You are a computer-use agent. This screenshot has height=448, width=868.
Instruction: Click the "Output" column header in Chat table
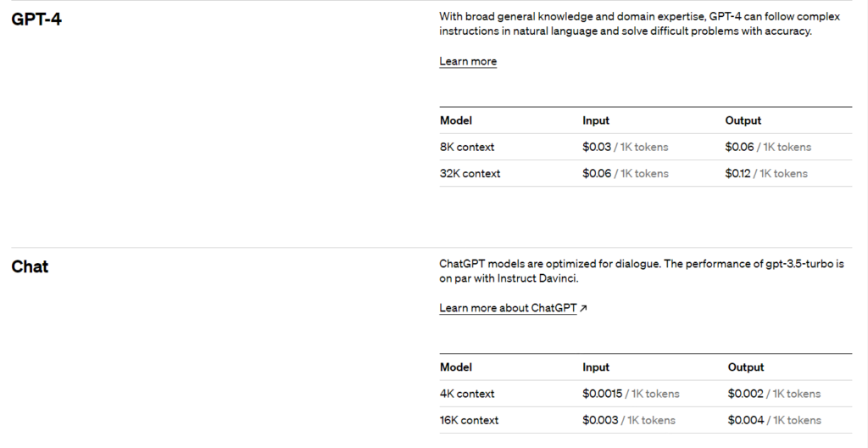746,367
